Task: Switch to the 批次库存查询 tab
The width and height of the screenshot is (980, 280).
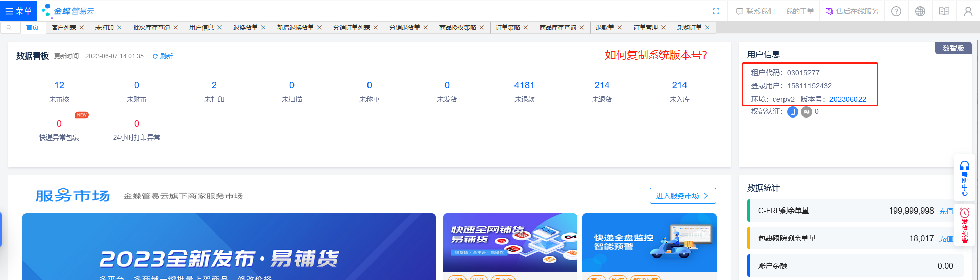Action: pos(151,28)
